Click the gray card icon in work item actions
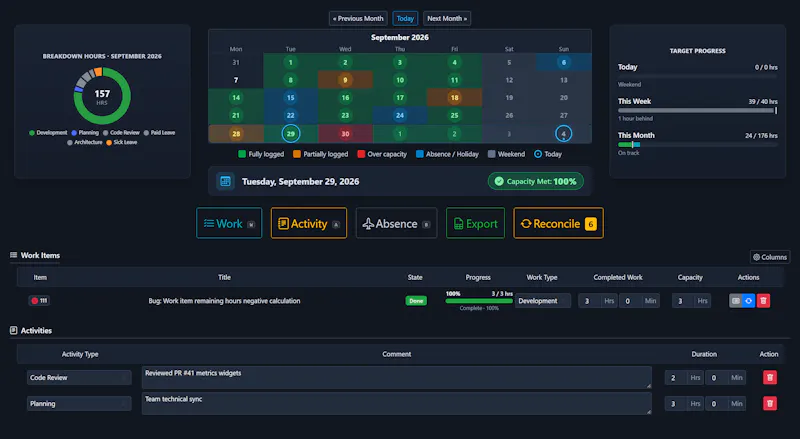The width and height of the screenshot is (800, 439). [x=735, y=301]
